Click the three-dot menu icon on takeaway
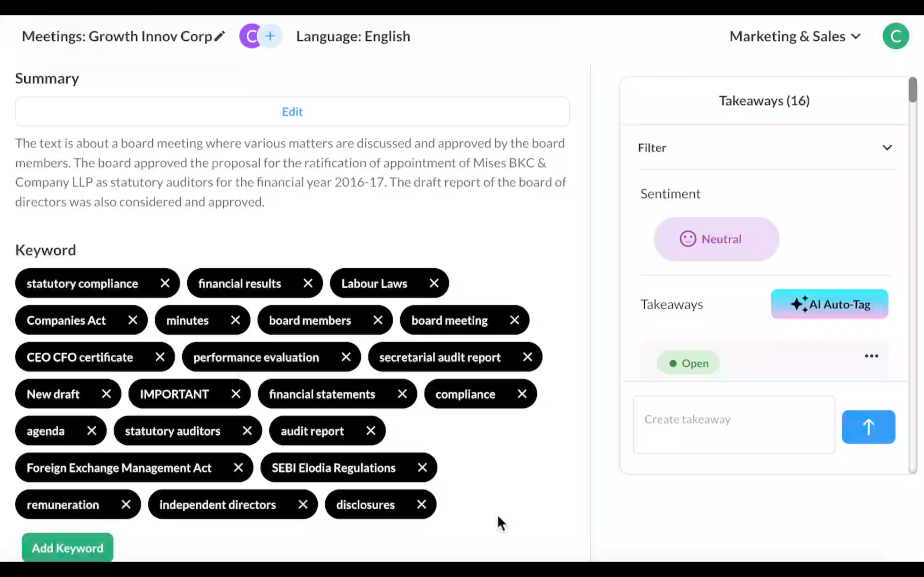The height and width of the screenshot is (577, 924). coord(871,355)
